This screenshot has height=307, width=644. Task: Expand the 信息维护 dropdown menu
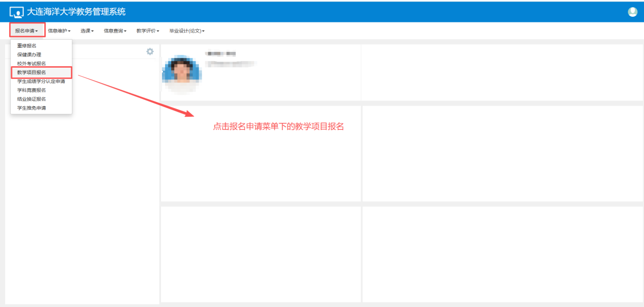59,31
